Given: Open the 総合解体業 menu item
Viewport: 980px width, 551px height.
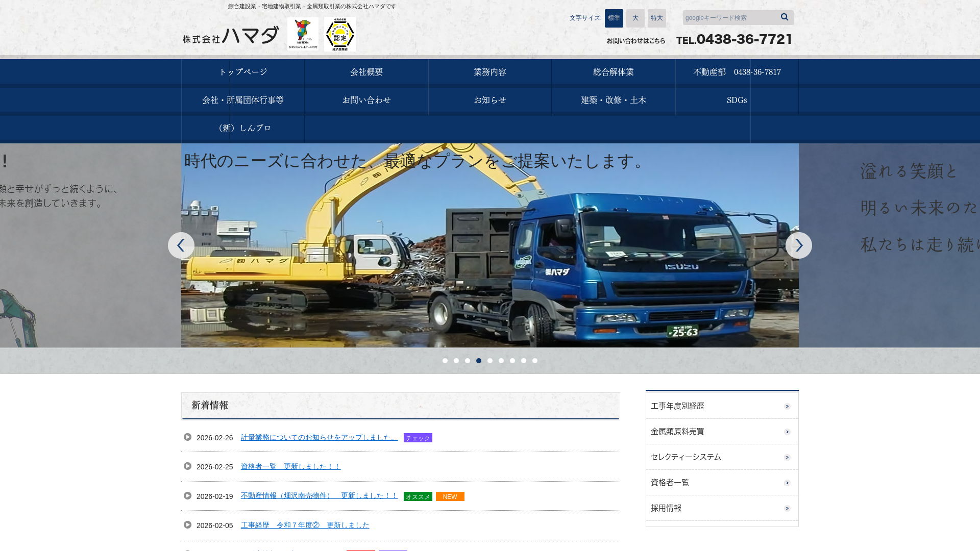Looking at the screenshot, I should click(613, 72).
